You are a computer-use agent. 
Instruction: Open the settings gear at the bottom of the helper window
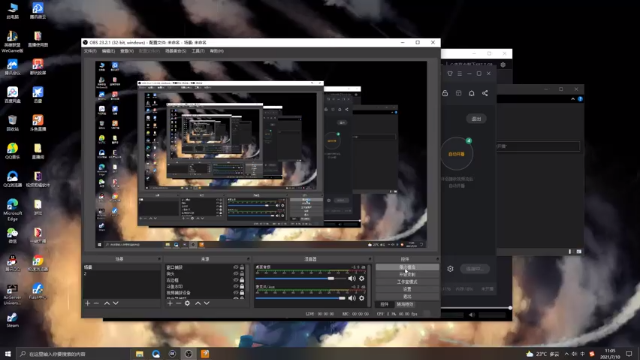(450, 269)
